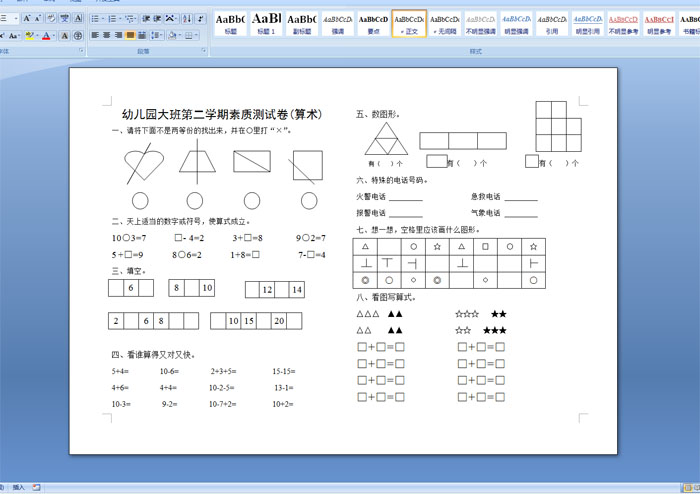
Task: Switch to Print Layout view icon
Action: [688, 488]
